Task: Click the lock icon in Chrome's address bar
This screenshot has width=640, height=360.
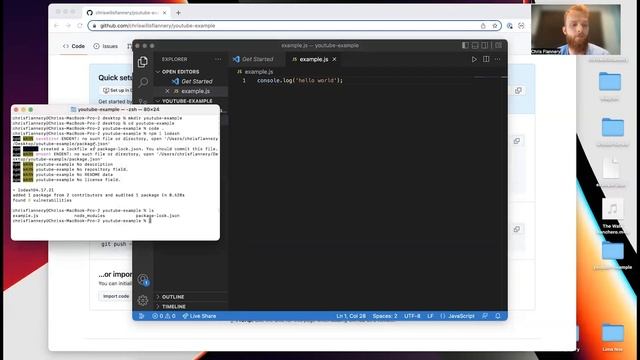Action: coord(94,26)
